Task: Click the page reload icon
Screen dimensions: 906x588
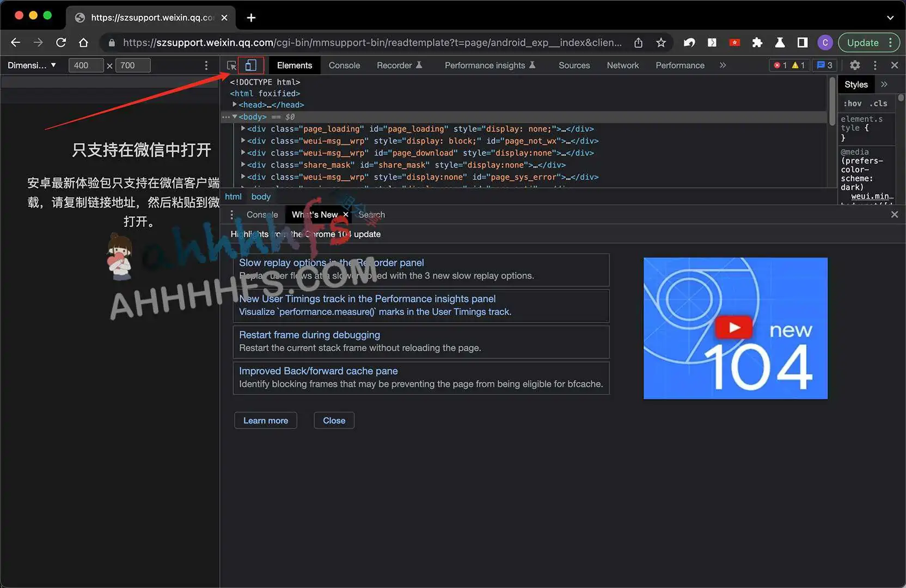Action: 60,42
